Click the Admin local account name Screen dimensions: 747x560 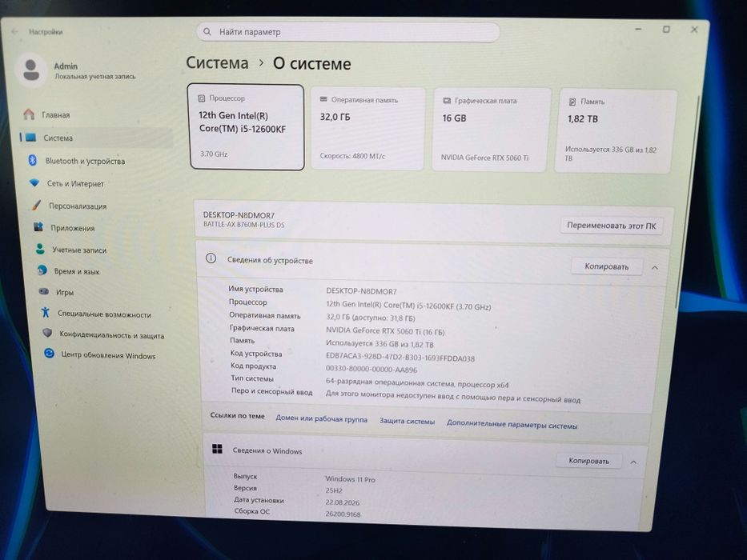[x=66, y=66]
